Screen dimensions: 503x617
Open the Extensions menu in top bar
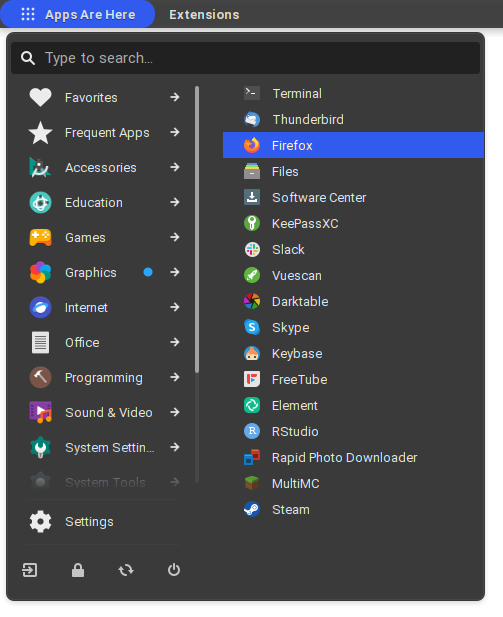point(204,15)
